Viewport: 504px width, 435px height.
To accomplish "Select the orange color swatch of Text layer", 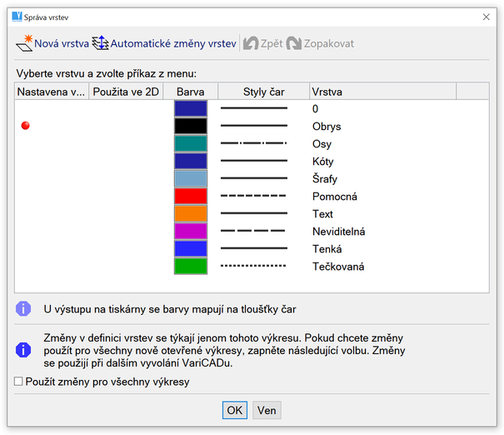I will 190,214.
